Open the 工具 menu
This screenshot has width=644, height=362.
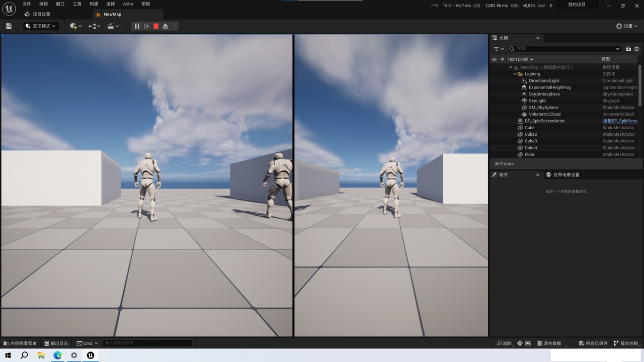(77, 4)
